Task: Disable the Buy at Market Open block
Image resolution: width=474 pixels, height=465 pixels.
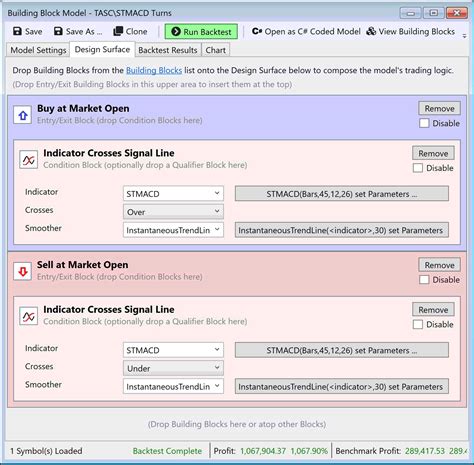Action: click(424, 123)
